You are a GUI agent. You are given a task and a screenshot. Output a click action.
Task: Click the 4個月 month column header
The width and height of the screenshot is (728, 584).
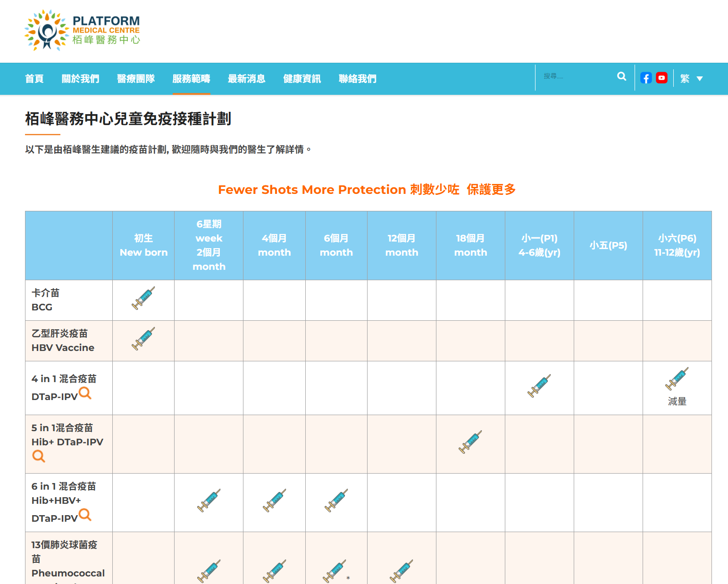click(275, 245)
